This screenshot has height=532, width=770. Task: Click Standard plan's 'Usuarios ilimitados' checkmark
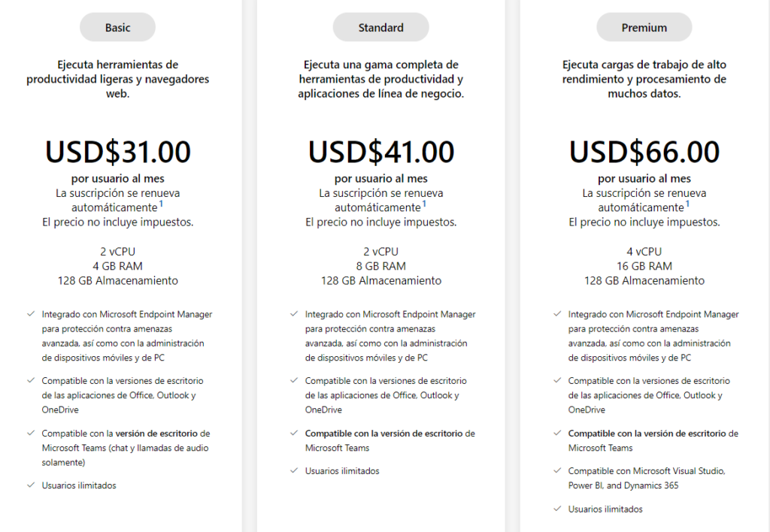[293, 471]
